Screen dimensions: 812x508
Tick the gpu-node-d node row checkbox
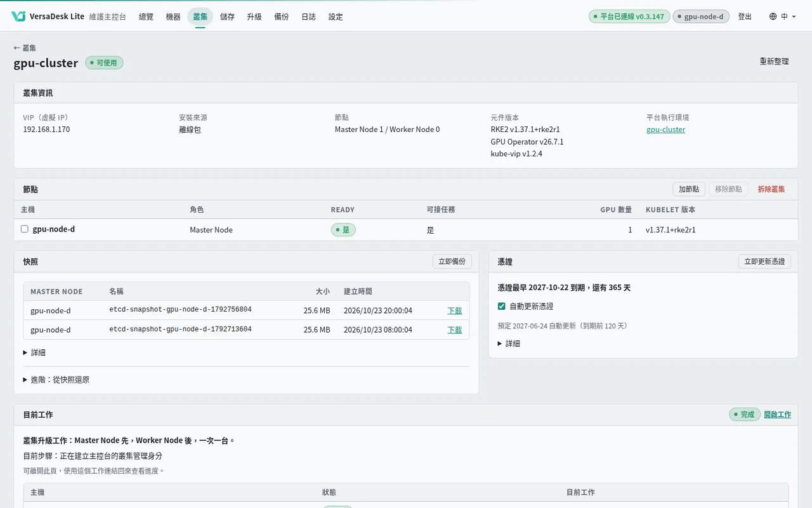pos(25,229)
